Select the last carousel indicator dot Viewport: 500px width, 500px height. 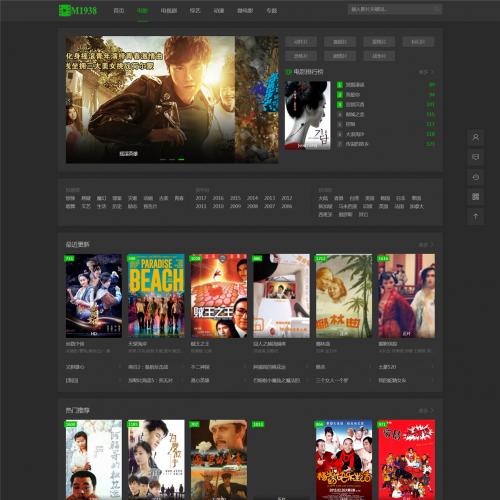181,159
